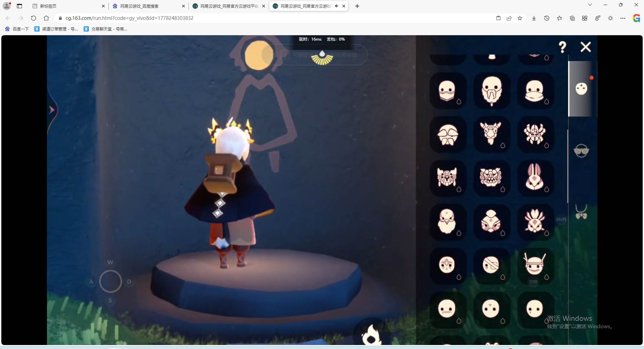The height and width of the screenshot is (349, 644).
Task: Choose the round mask with forehead flower marking
Action: point(448,266)
